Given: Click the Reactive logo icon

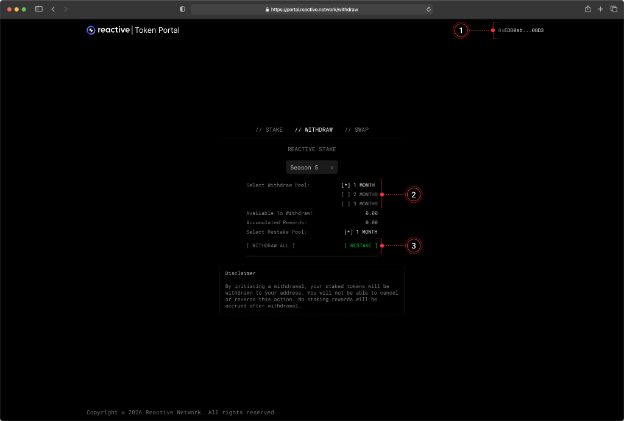Looking at the screenshot, I should 91,30.
